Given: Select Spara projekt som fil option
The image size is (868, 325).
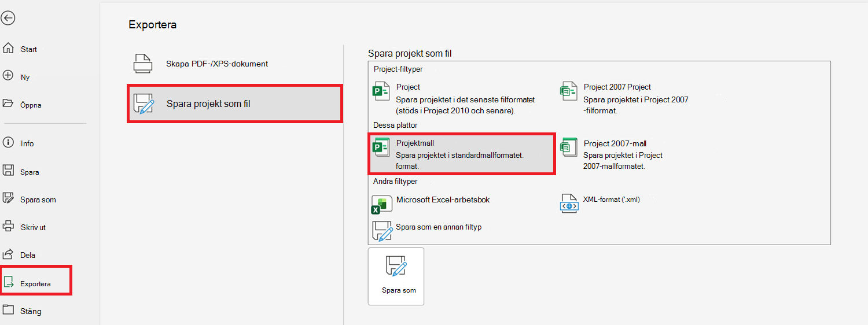Looking at the screenshot, I should [235, 104].
